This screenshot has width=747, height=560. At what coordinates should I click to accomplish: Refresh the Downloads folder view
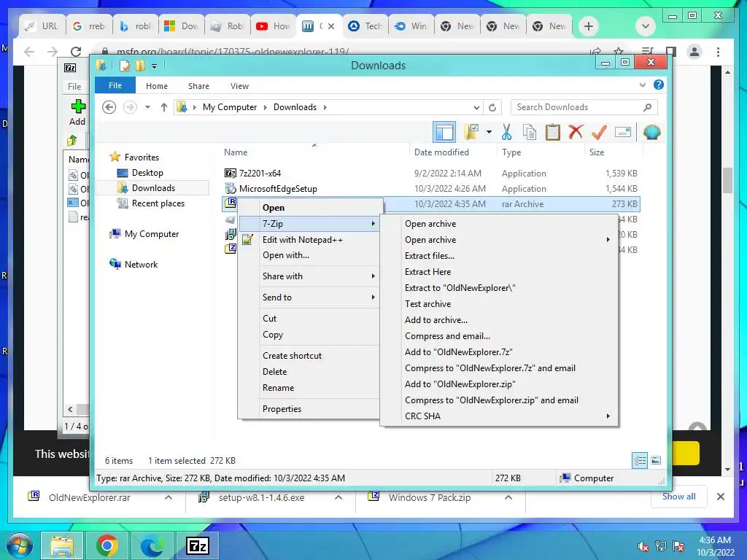[x=492, y=108]
